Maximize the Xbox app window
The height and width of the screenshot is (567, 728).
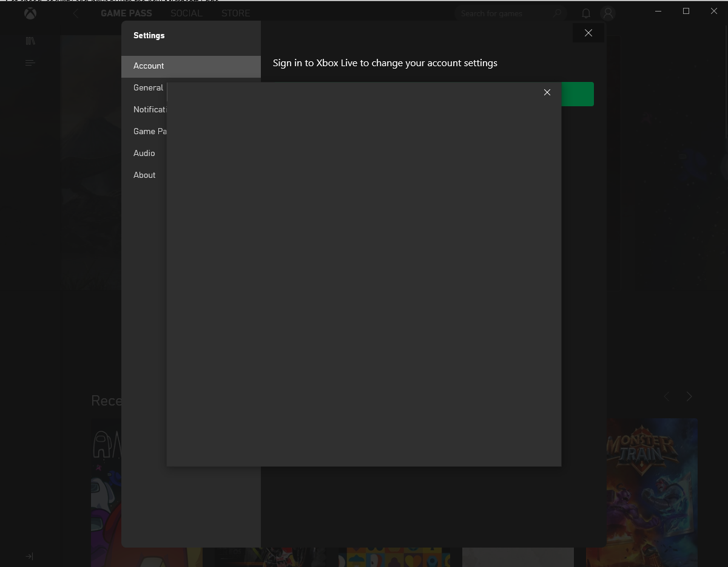(x=686, y=11)
